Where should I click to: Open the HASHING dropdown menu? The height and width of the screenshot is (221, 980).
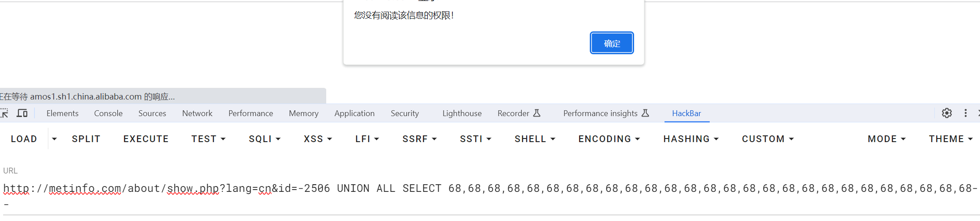click(691, 139)
